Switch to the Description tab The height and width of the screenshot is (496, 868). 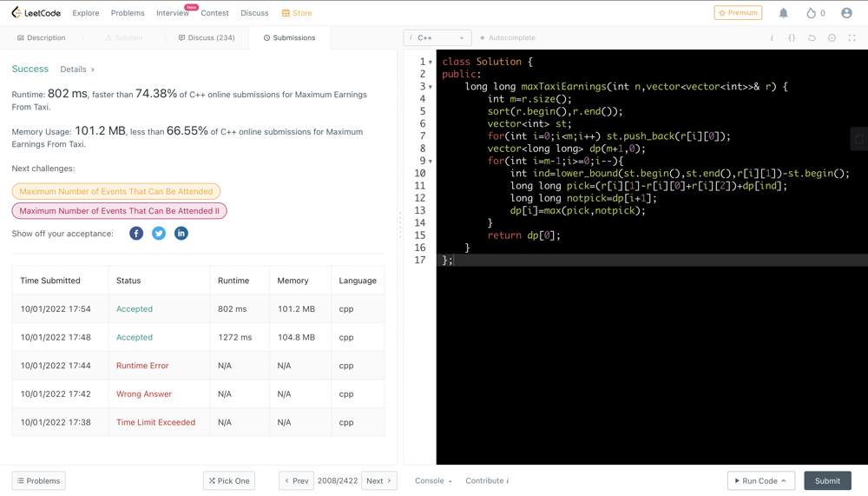[x=42, y=37]
